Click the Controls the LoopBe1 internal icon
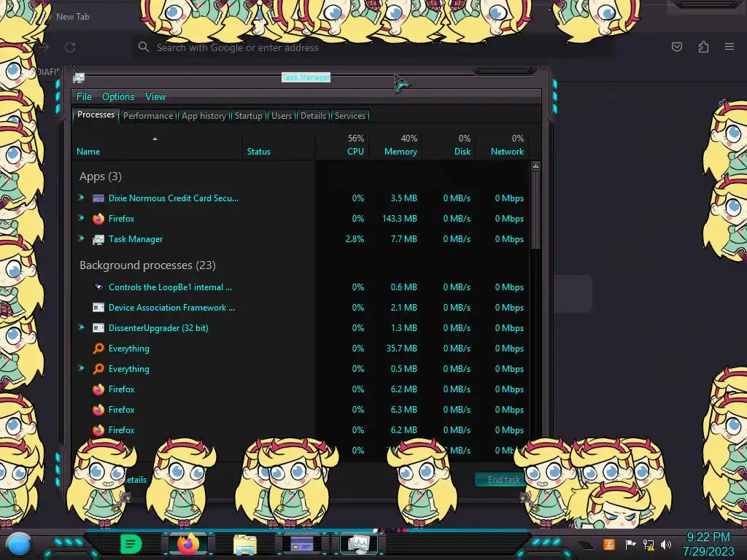Viewport: 747px width, 560px height. click(98, 287)
